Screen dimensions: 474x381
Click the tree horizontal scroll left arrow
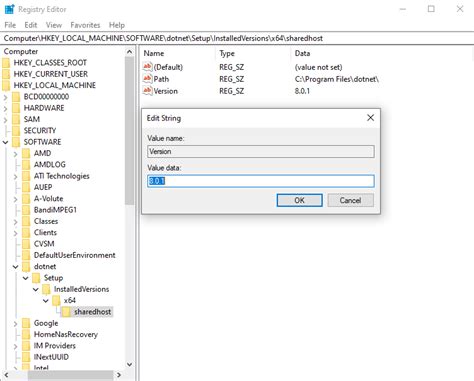[6, 375]
